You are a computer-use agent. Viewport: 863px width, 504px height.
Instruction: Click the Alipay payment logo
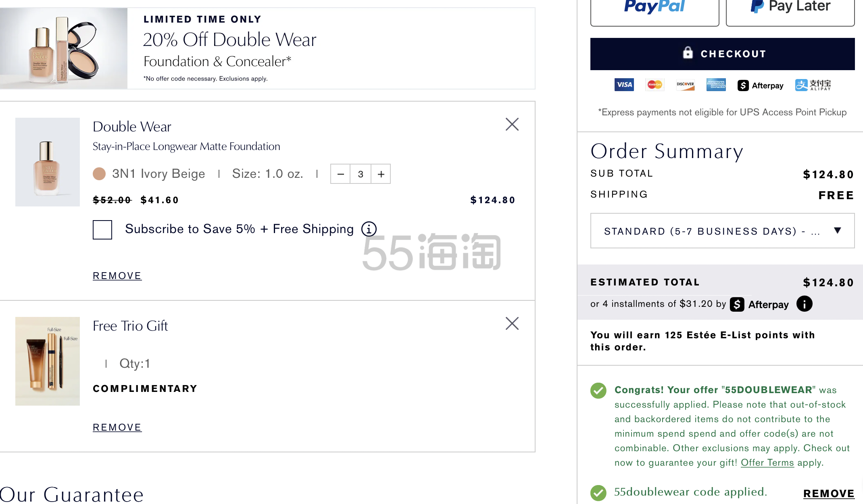click(813, 85)
